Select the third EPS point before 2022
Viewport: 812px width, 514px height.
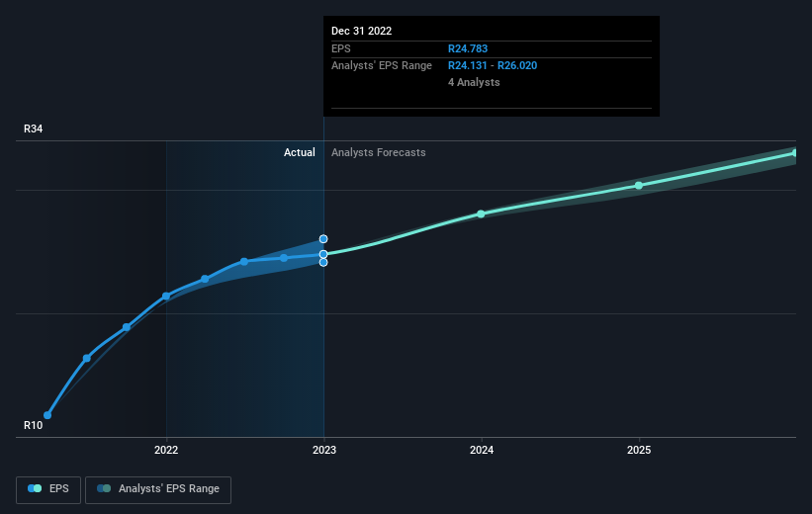coord(127,327)
